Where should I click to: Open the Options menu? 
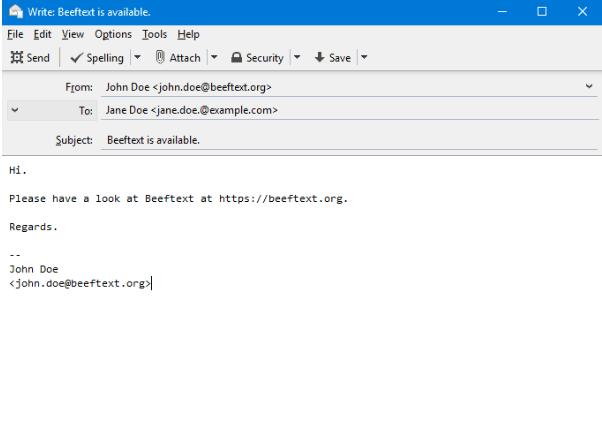coord(113,35)
